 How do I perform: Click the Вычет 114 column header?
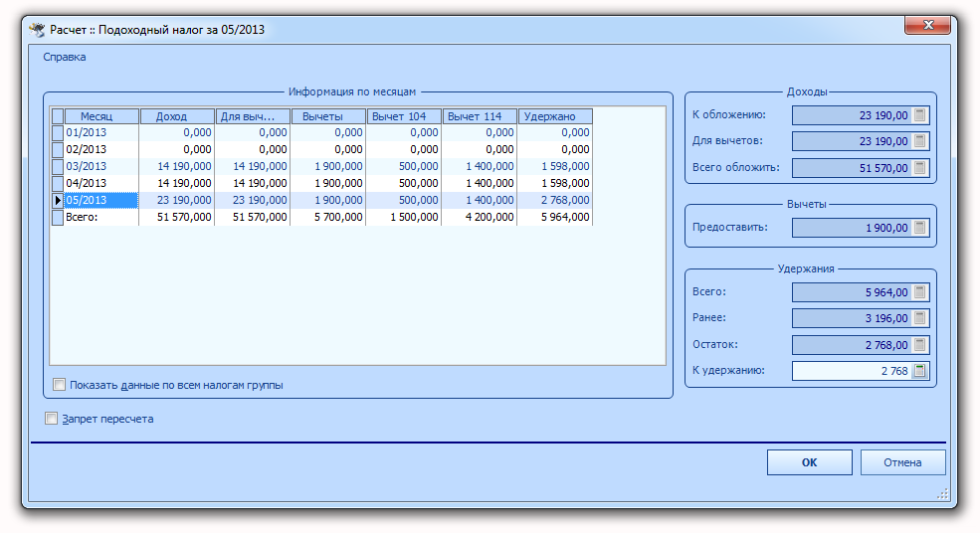(x=480, y=116)
